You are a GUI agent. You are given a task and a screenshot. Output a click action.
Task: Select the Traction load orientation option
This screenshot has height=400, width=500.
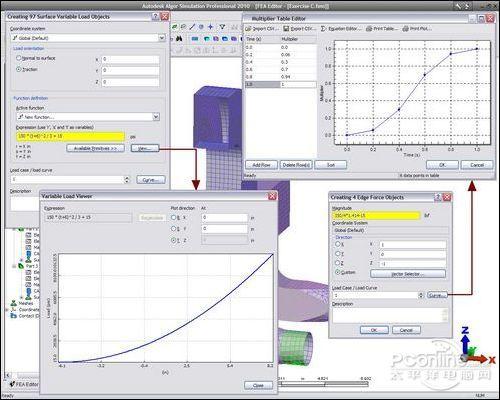click(19, 69)
